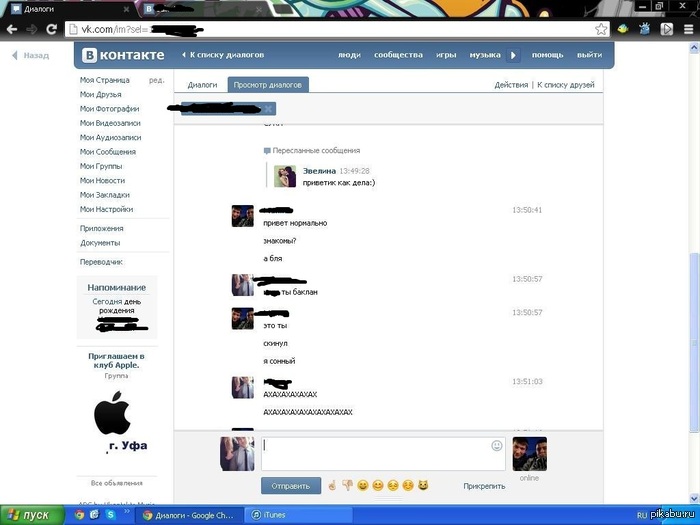Bookmark page with star icon

point(601,29)
